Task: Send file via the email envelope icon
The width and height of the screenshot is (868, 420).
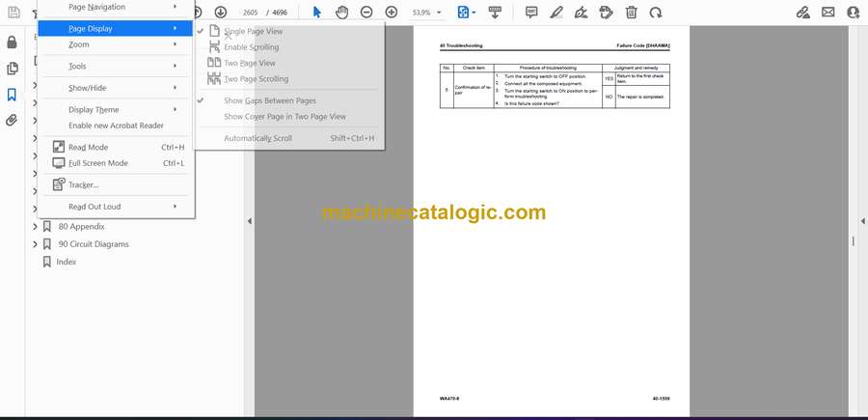Action: click(828, 13)
